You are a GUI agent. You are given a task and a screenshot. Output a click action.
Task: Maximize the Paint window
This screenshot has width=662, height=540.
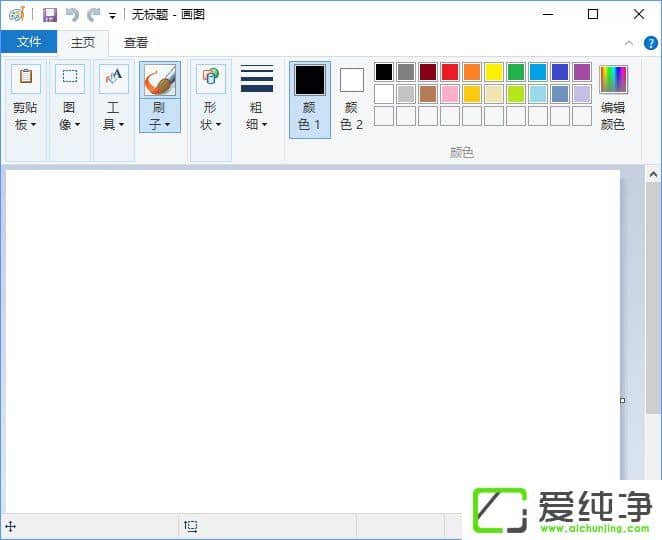click(593, 14)
